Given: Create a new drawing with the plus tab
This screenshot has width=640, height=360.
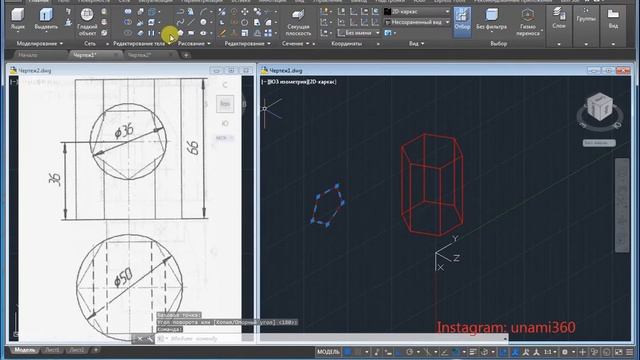Looking at the screenshot, I should [186, 55].
